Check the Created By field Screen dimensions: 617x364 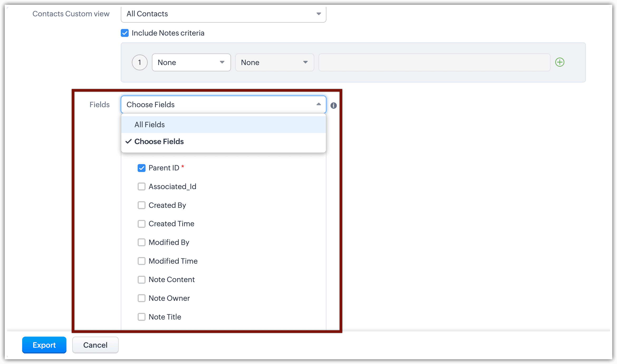pos(142,205)
